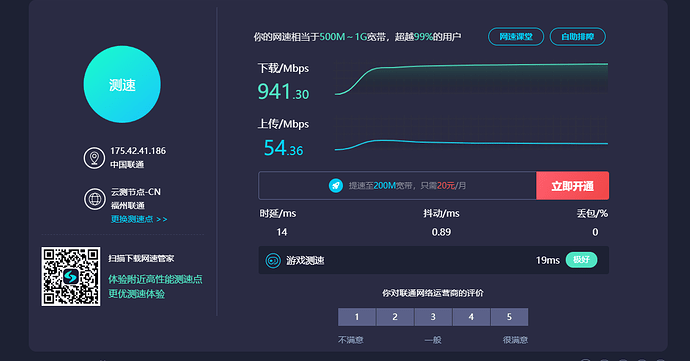Click the 体验附近高性能测速点 text link
Screen dimensions: 690x361
[155, 279]
